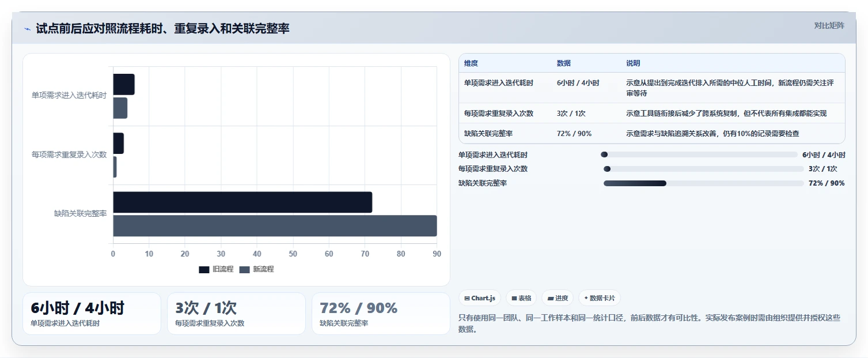Toggle the 旧流程 legend entry
This screenshot has width=868, height=358.
coord(216,269)
